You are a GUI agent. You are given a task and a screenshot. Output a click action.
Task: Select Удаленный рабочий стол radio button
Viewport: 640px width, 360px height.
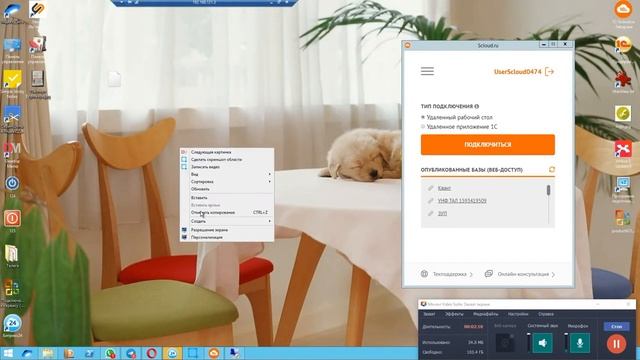[423, 117]
